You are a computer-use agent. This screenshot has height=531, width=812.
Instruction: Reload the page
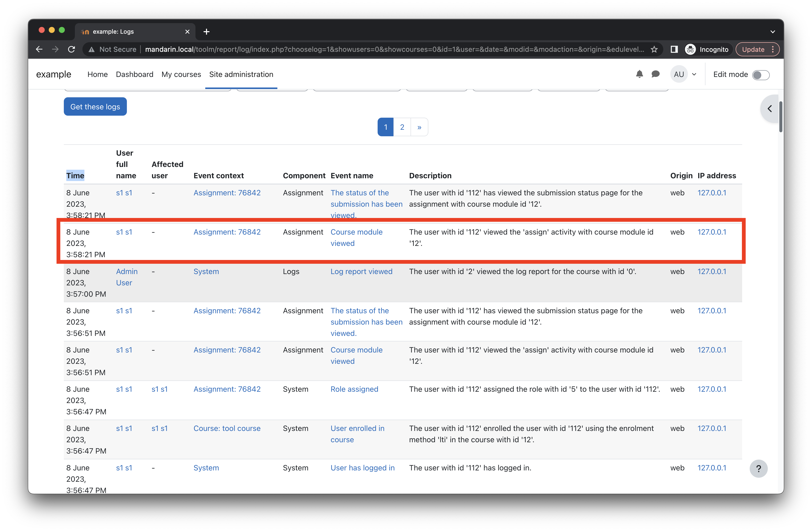[71, 50]
